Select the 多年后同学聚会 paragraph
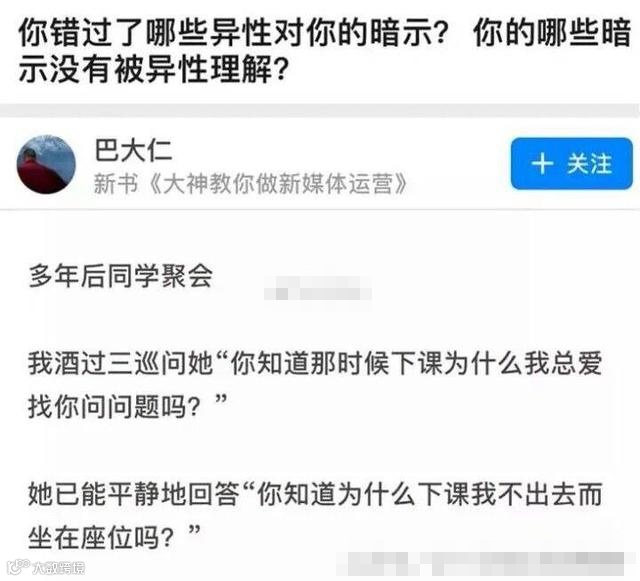The width and height of the screenshot is (640, 581). pos(121,276)
